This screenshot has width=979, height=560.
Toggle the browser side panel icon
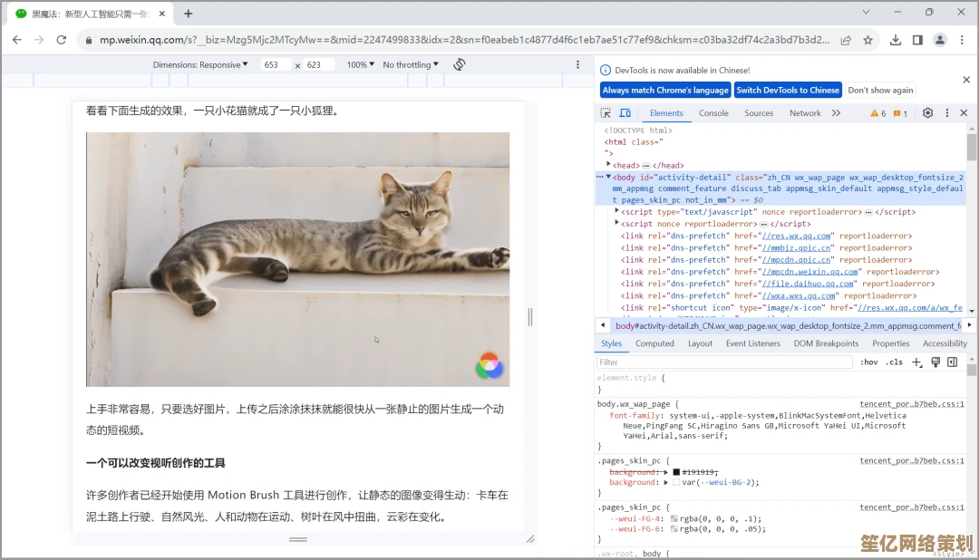tap(917, 40)
